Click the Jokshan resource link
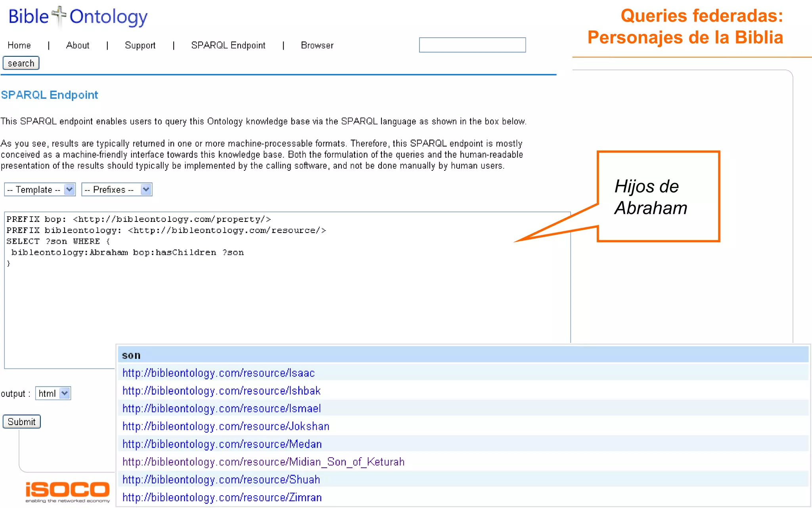Image resolution: width=812 pixels, height=508 pixels. click(x=226, y=426)
